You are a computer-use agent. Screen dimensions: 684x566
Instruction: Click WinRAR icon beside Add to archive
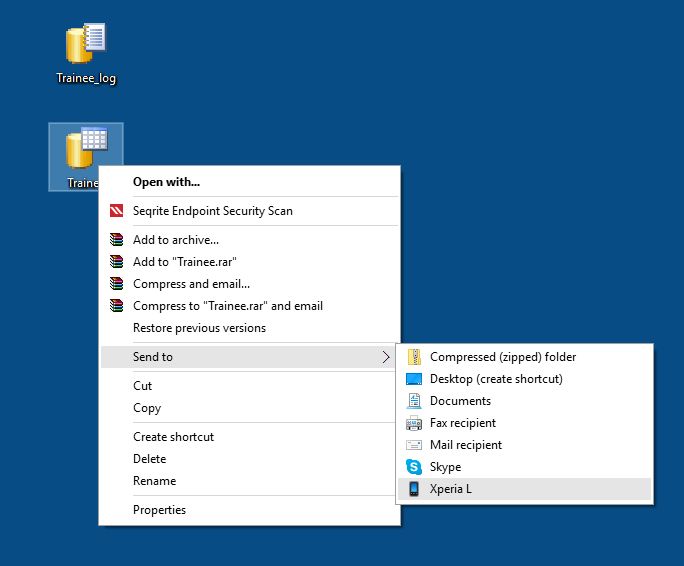click(116, 240)
